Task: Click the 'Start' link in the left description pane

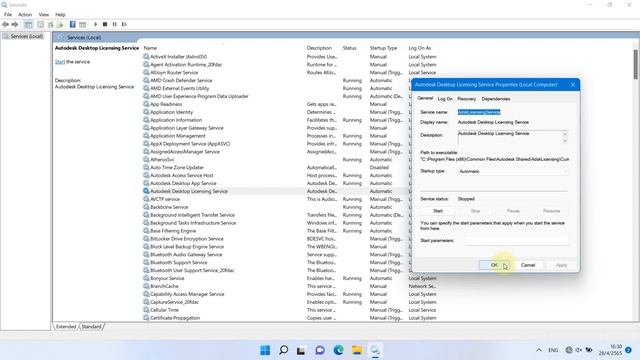Action: [60, 62]
